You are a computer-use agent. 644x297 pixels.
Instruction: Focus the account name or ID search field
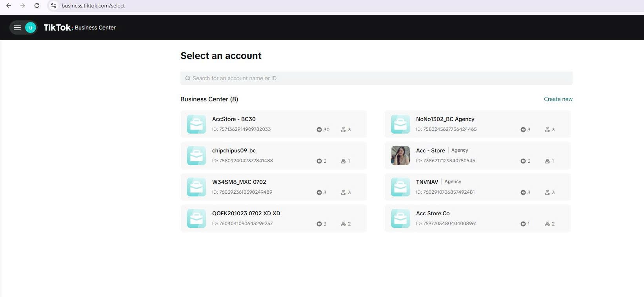pyautogui.click(x=377, y=78)
